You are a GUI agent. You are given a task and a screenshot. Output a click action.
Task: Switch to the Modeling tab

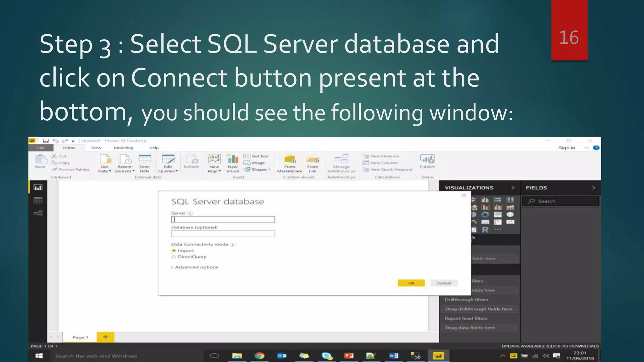click(x=123, y=148)
